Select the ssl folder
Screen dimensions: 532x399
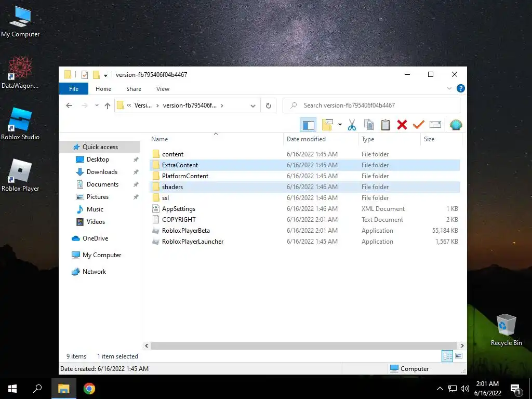[304, 198]
